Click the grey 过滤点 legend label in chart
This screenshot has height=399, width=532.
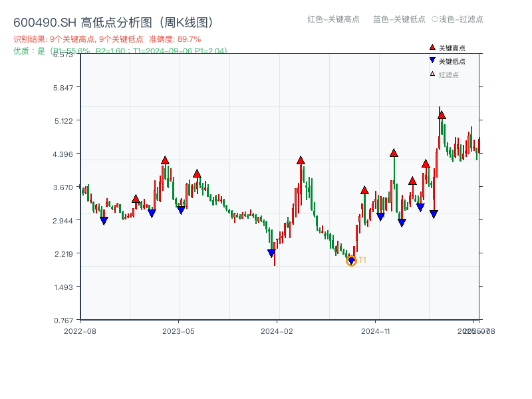tap(448, 74)
